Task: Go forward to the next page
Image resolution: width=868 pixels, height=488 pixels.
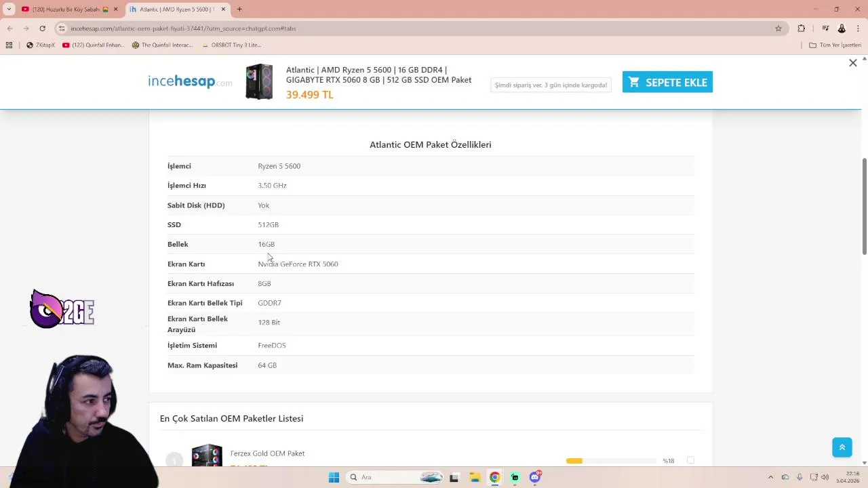Action: 26,28
